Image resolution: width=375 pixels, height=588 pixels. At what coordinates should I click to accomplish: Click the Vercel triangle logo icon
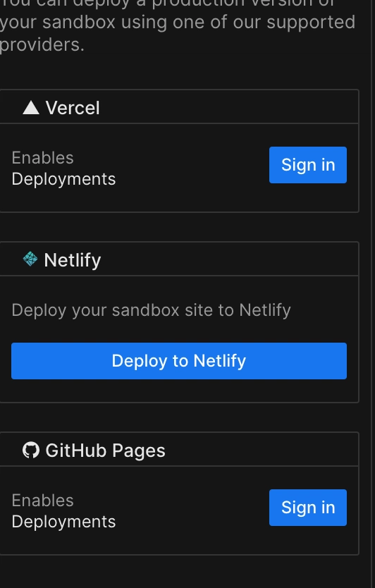31,108
